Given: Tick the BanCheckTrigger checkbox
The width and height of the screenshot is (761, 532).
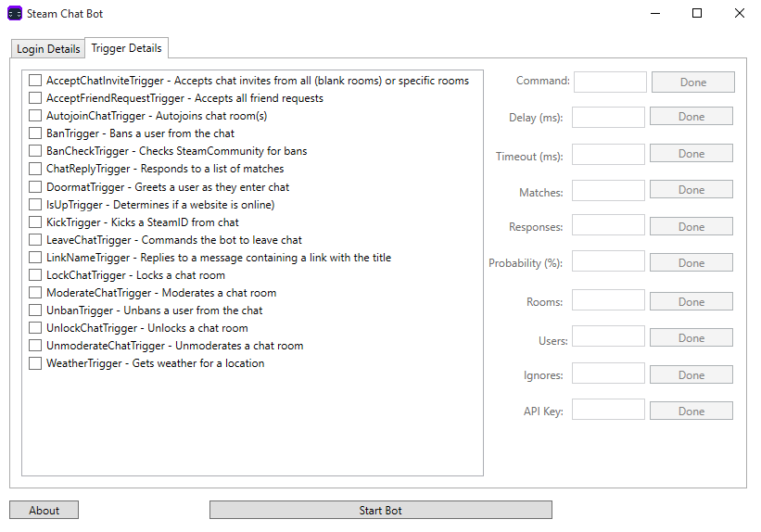Looking at the screenshot, I should [35, 151].
